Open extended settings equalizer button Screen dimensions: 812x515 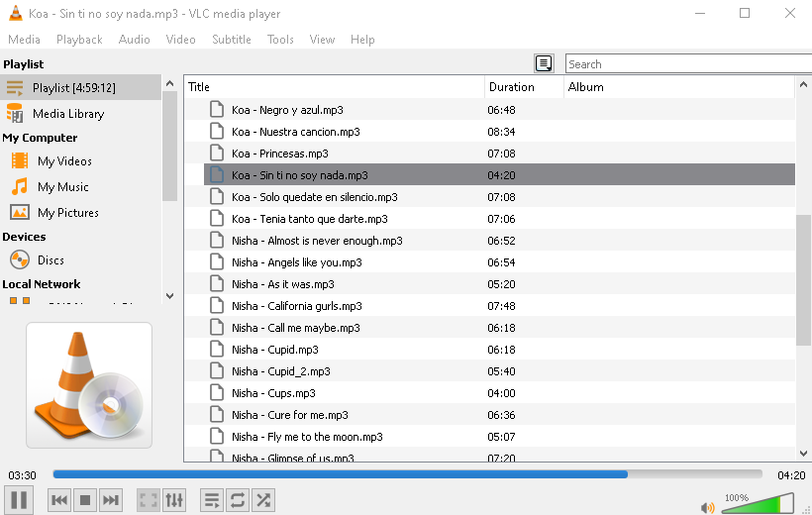(174, 500)
